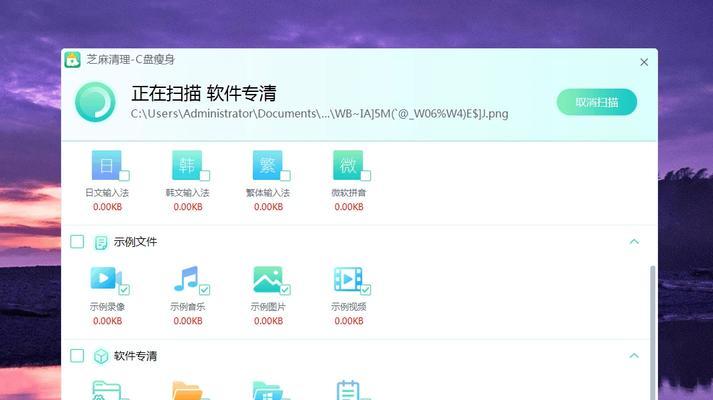Click the 取消扫描 button
This screenshot has width=713, height=400.
(597, 102)
